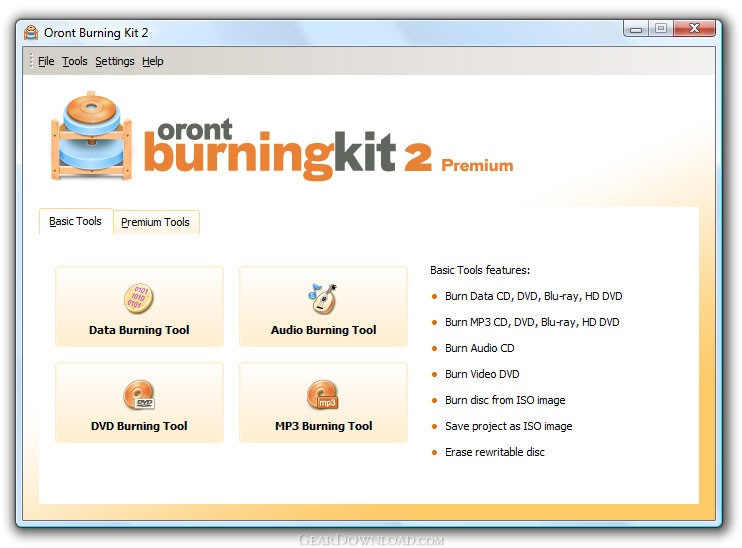This screenshot has width=742, height=548.
Task: Launch MP3 Burning Tool button label
Action: pos(324,426)
